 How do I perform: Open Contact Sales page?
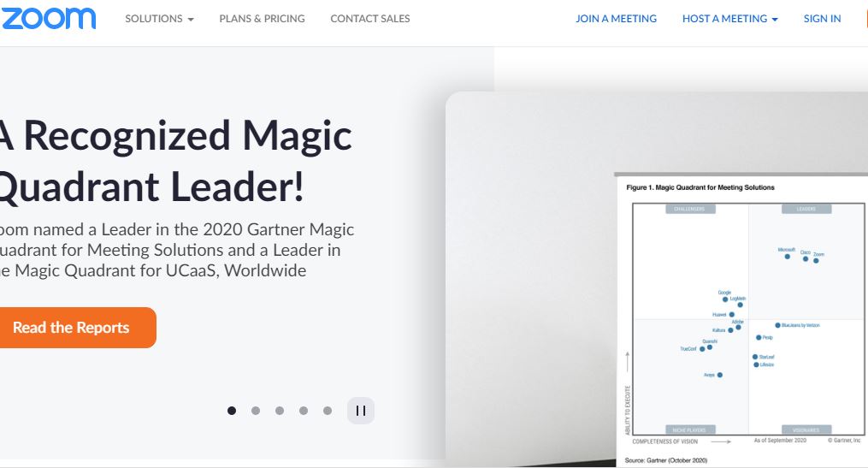pyautogui.click(x=369, y=19)
